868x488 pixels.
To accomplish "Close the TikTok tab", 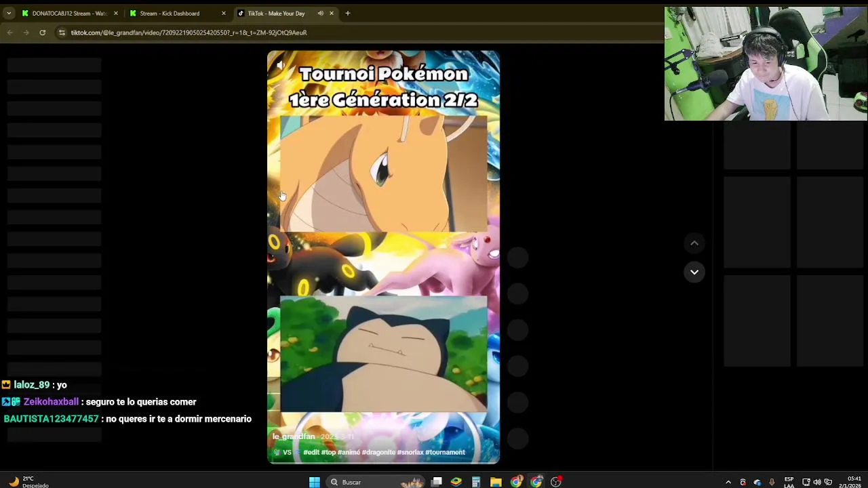I will pos(332,13).
